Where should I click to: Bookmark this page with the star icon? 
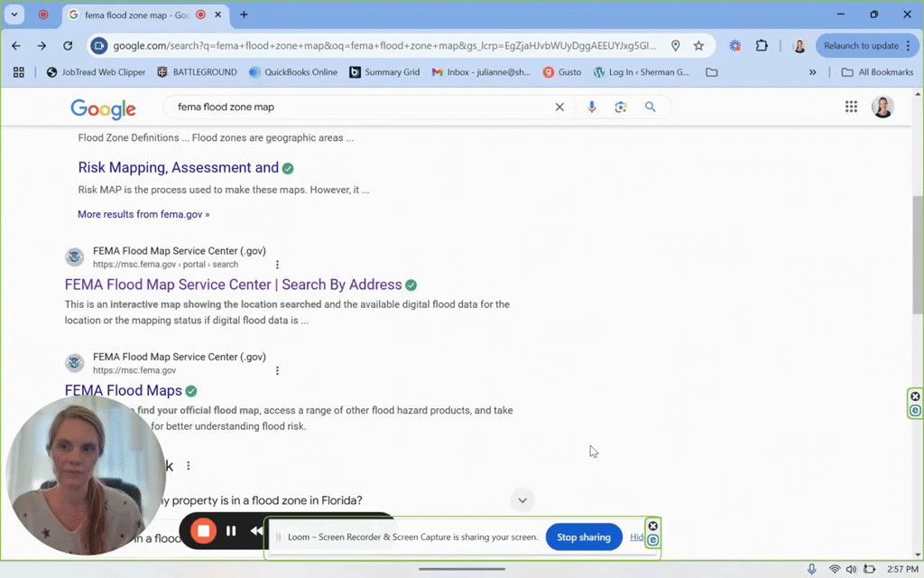coord(698,46)
